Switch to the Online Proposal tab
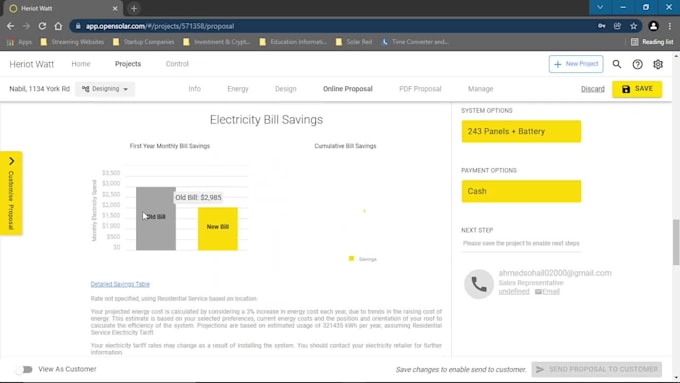680x383 pixels. [x=347, y=89]
